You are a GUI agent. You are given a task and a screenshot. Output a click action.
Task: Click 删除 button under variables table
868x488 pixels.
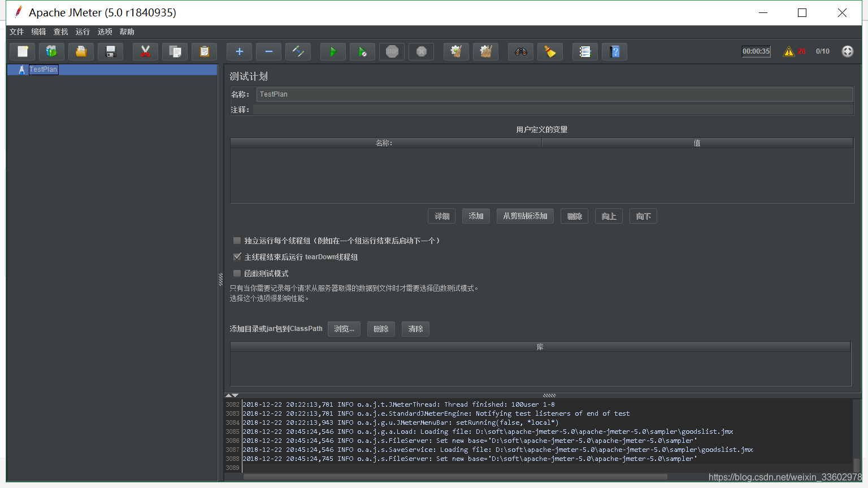[x=575, y=216]
